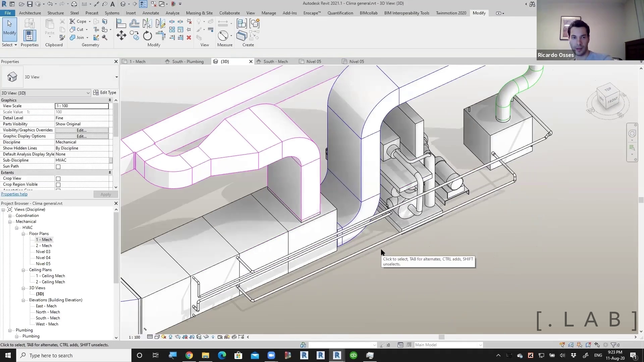Click the Align tool icon
The width and height of the screenshot is (644, 362).
[121, 23]
